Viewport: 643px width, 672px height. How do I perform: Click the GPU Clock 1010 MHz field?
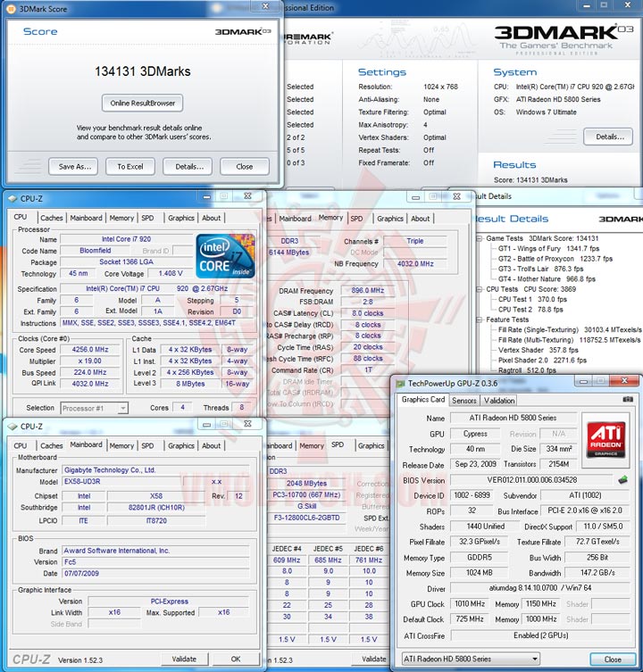[470, 604]
